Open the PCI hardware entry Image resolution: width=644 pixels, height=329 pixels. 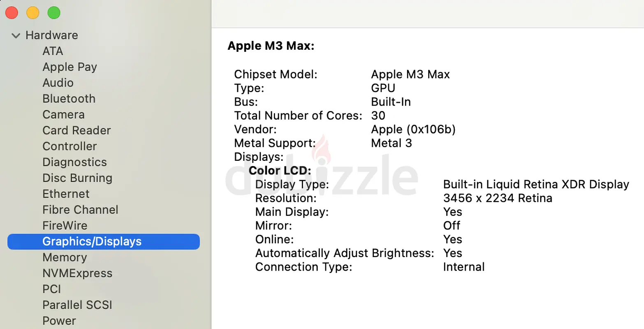coord(51,289)
